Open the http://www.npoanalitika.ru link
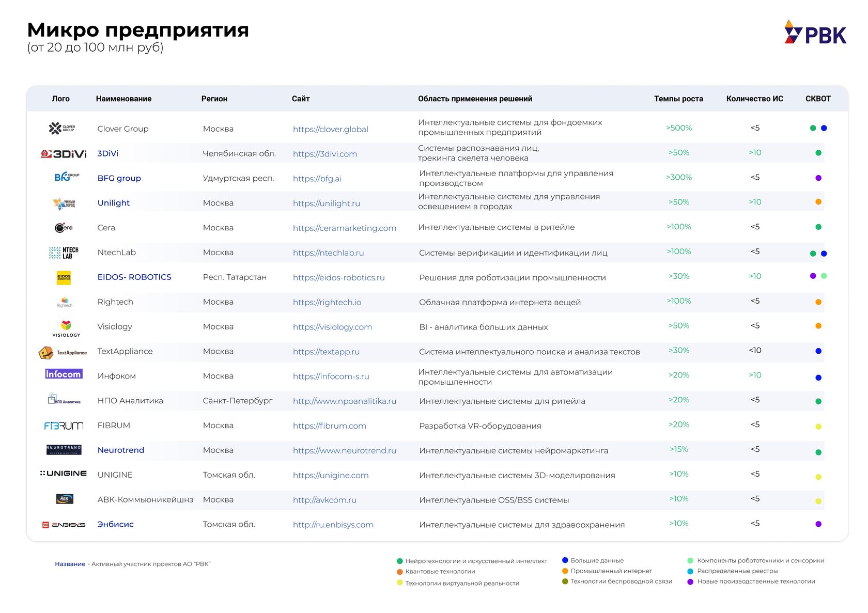 click(345, 401)
